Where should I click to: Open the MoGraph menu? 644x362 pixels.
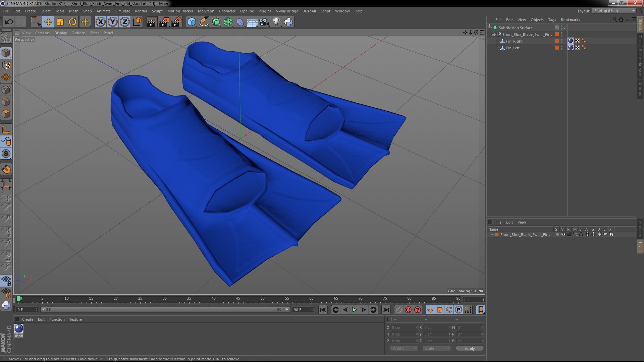pos(206,11)
